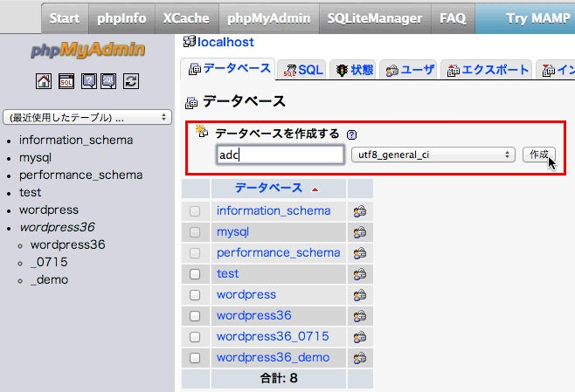575x392 pixels.
Task: Select checkbox for wordpress36_demo database
Action: pos(195,357)
